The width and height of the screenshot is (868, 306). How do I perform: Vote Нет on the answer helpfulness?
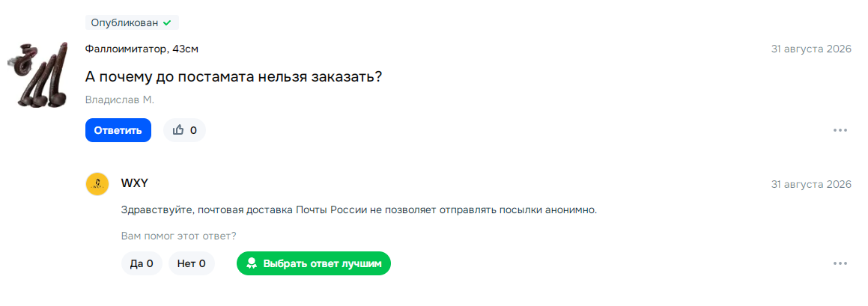click(x=192, y=263)
